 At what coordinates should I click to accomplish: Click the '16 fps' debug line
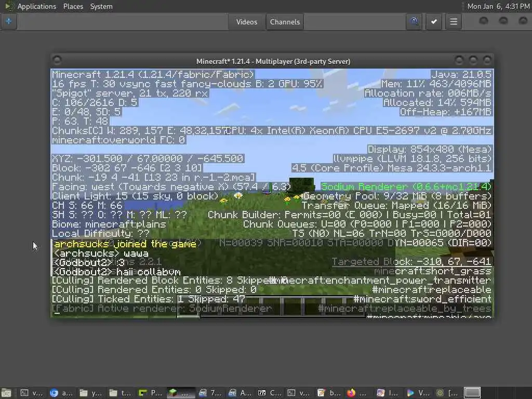coord(187,84)
